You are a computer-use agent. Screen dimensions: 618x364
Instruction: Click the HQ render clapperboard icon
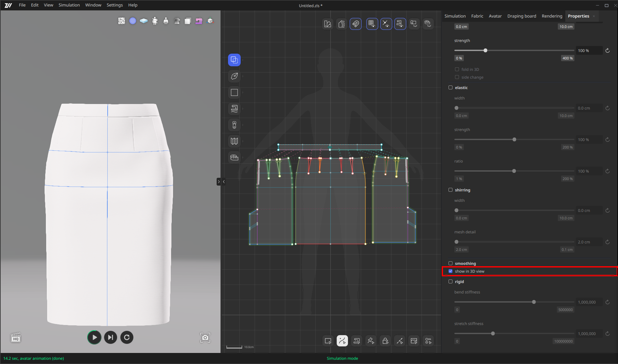click(x=16, y=338)
